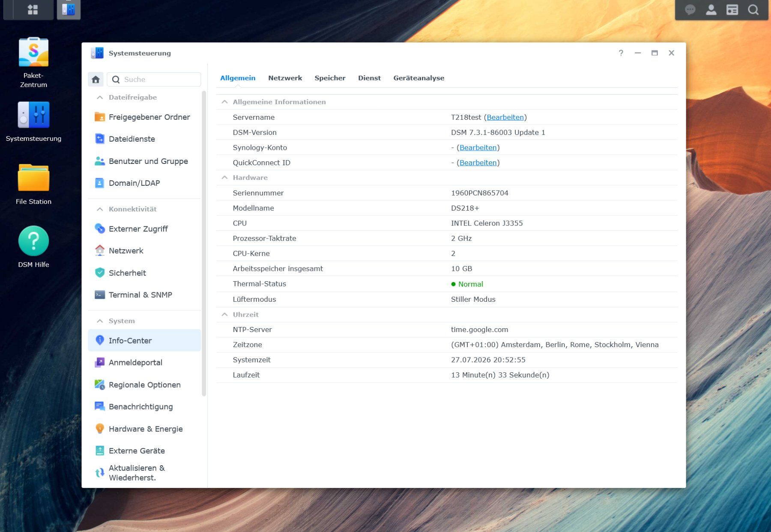Screen dimensions: 771x532
Task: Open File Station desktop shortcut
Action: 33,184
